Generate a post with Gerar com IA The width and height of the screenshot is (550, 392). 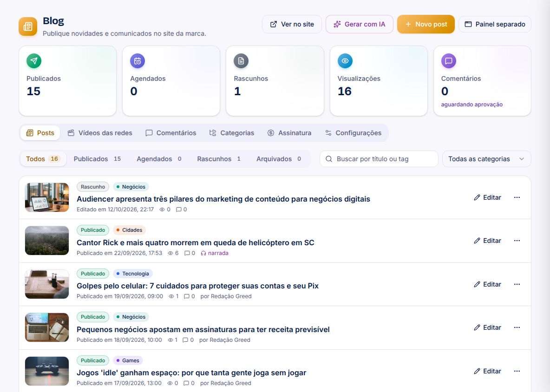pyautogui.click(x=359, y=24)
